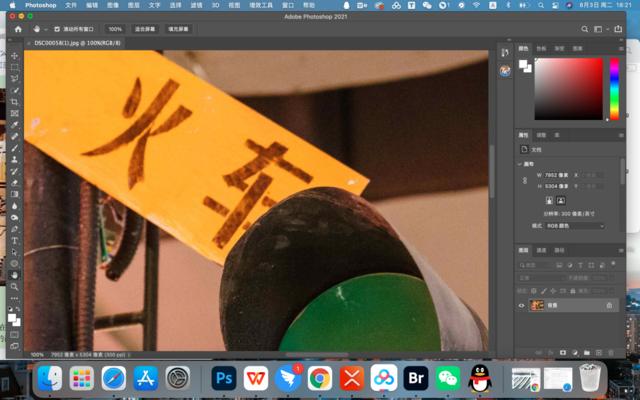Open the status bar info arrow

coord(129,355)
